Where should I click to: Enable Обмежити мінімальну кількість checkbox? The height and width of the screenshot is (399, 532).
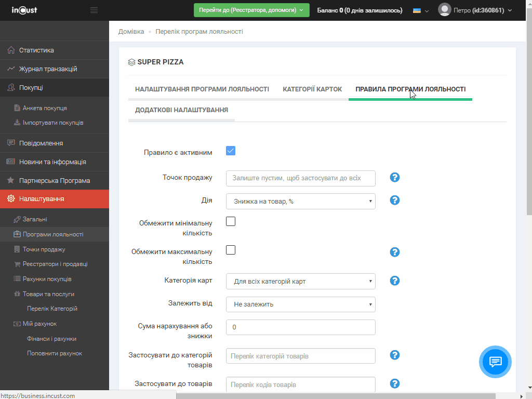click(x=231, y=222)
